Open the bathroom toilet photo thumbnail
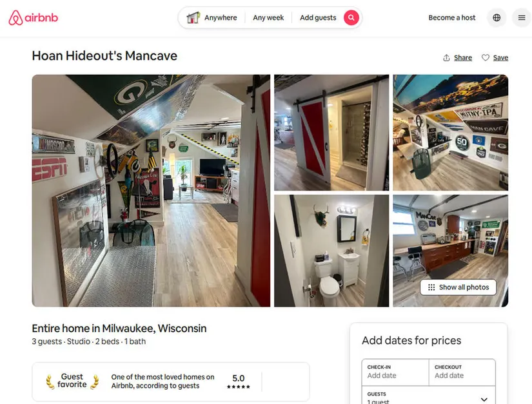The image size is (532, 404). coord(331,251)
